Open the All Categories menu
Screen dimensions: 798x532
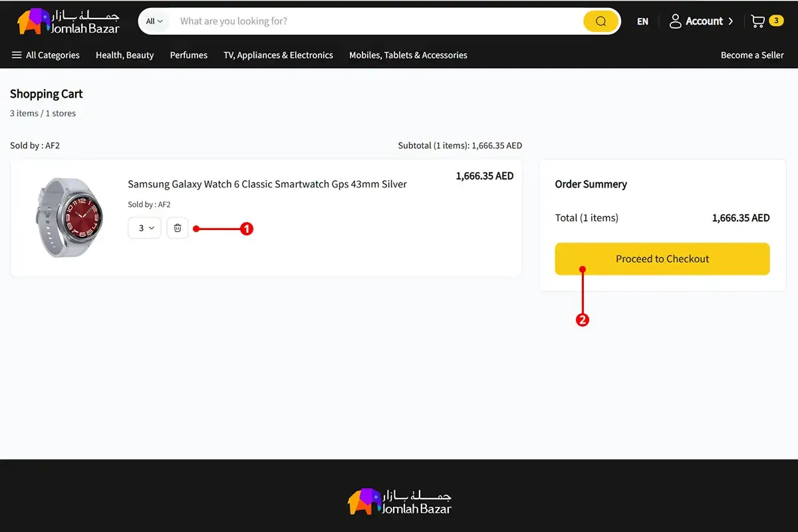click(53, 55)
